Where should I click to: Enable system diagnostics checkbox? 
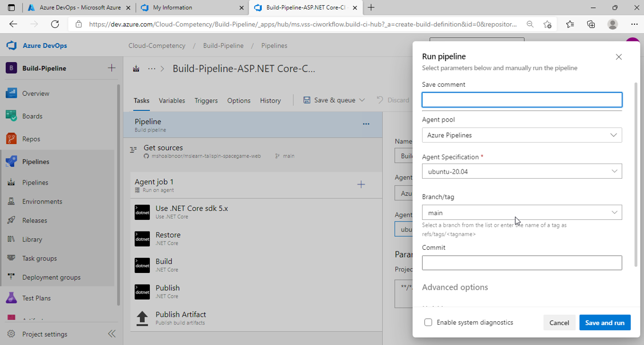point(428,322)
